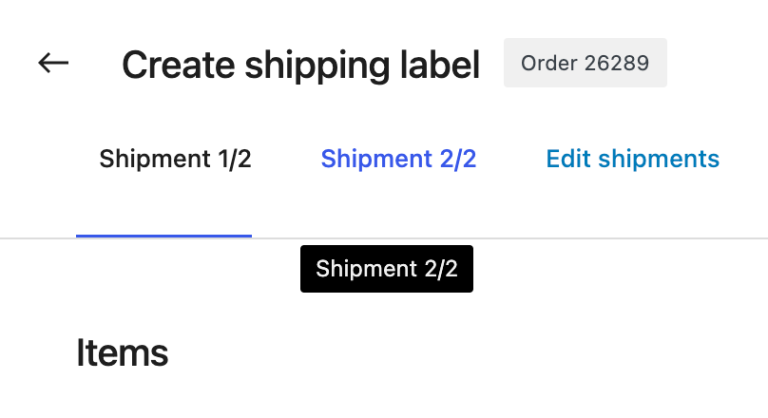
Task: Click the Edit shipments link
Action: click(x=632, y=159)
